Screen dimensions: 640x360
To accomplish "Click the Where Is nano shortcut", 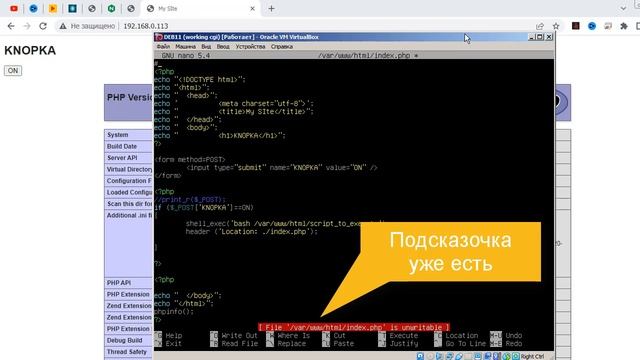I will (x=288, y=336).
